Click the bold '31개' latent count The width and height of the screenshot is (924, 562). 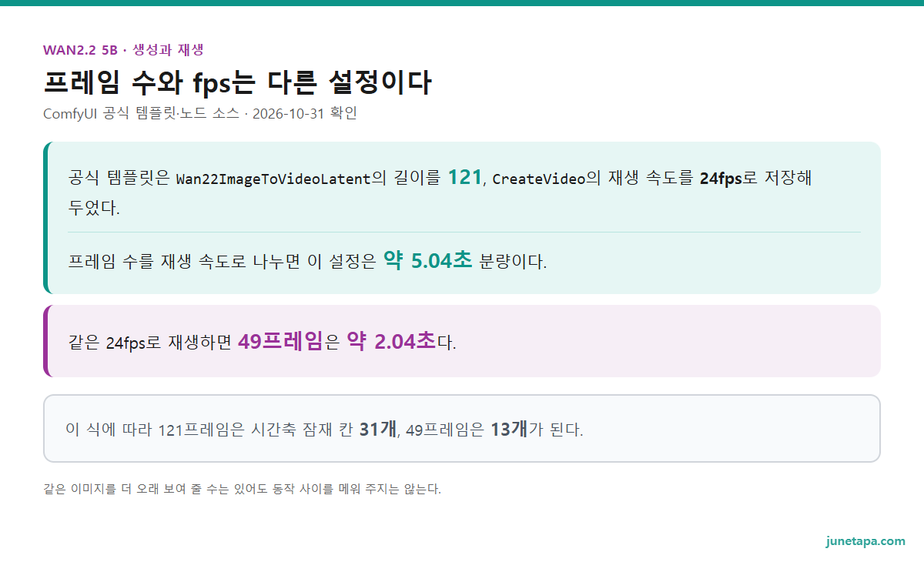(378, 429)
